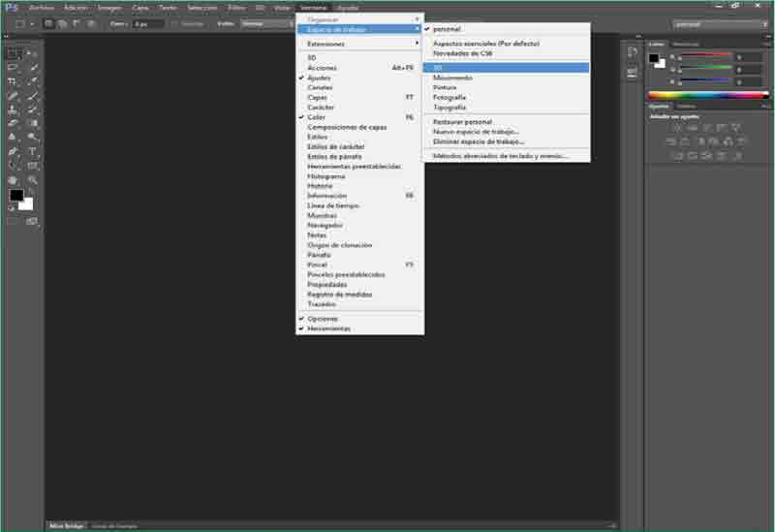The height and width of the screenshot is (532, 775).
Task: Click the foreground color swatch in toolbox
Action: (x=16, y=196)
